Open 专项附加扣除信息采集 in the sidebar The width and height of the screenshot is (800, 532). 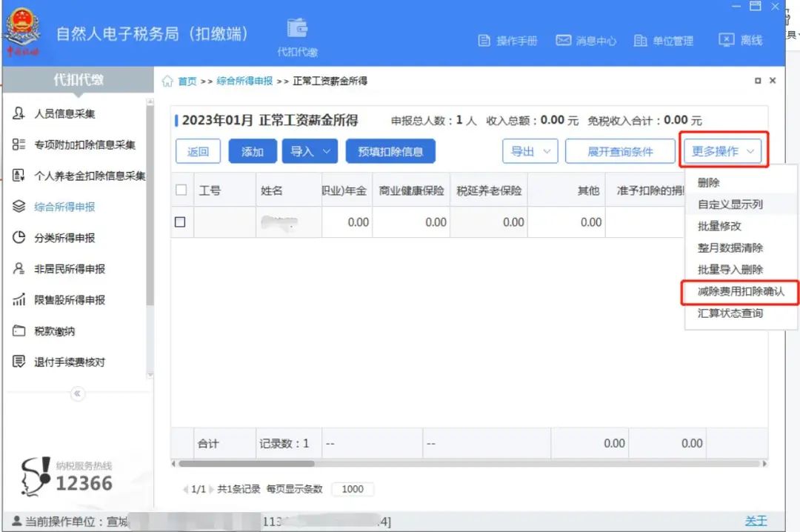[x=84, y=144]
